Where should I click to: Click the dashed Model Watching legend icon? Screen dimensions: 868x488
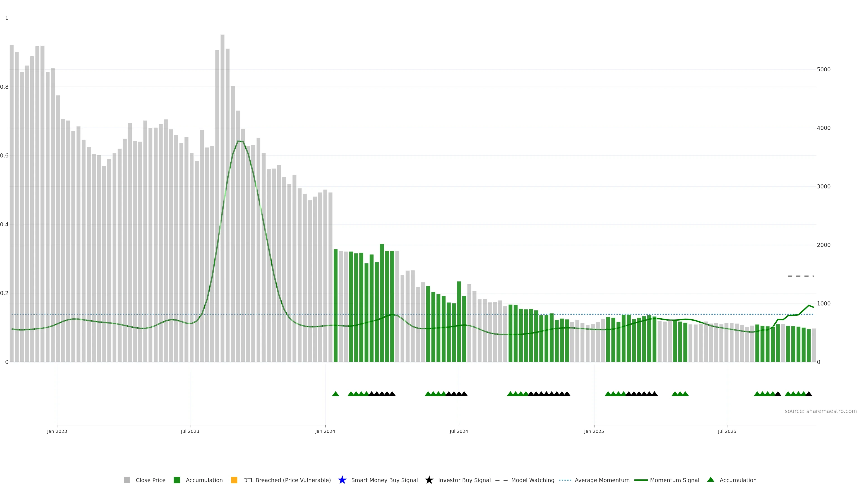[501, 480]
